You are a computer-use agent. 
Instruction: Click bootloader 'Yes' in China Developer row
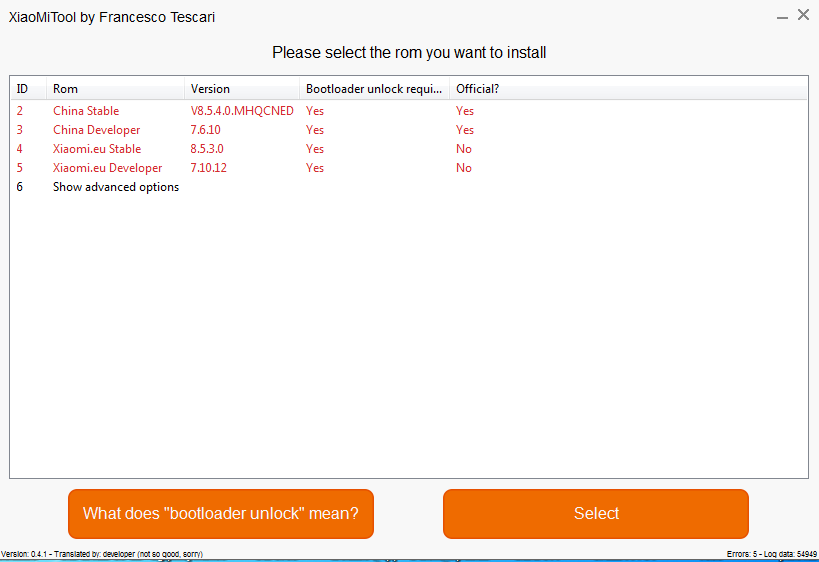[315, 130]
